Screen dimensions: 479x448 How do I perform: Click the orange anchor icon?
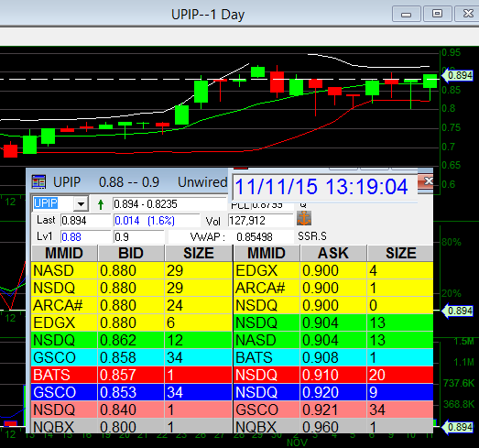click(304, 218)
